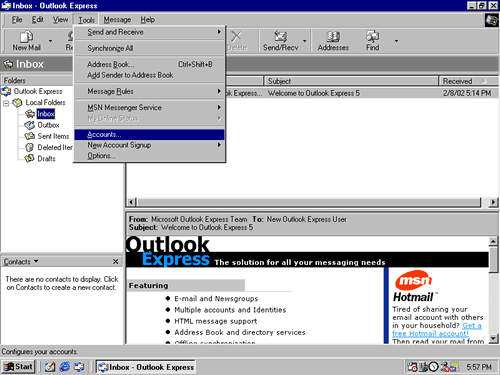
Task: Select the Outlook Express root folder icon
Action: click(x=6, y=91)
